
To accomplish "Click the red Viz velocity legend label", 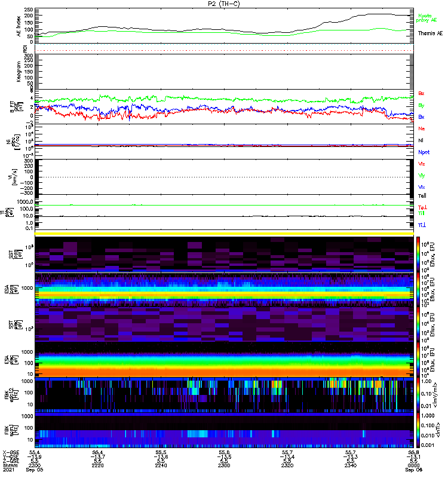I will [422, 164].
